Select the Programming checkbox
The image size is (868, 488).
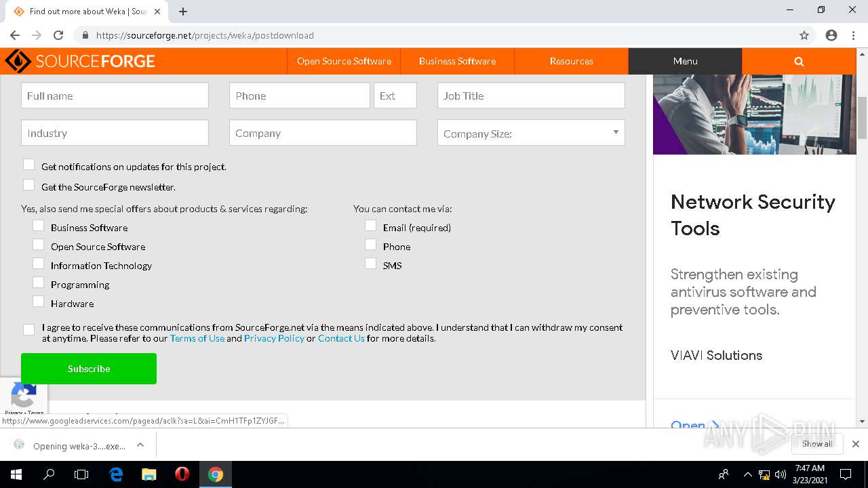(38, 283)
